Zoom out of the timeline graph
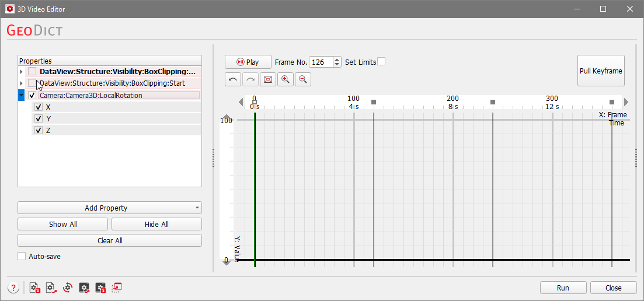This screenshot has height=301, width=644. (303, 79)
